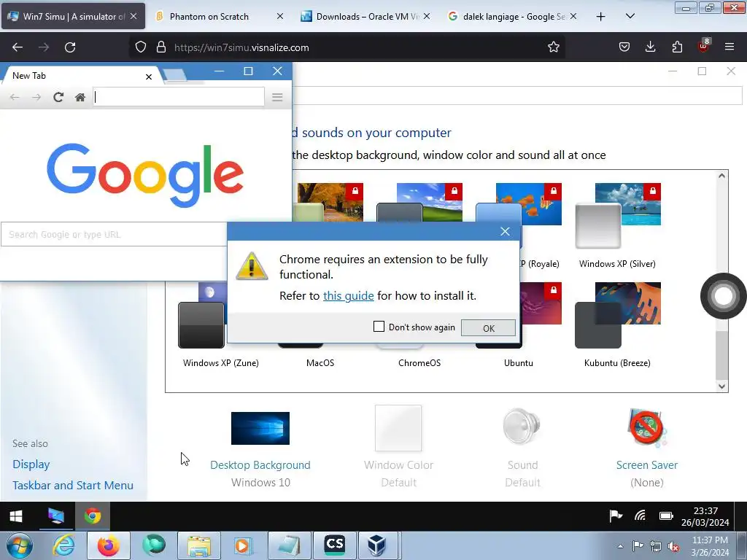Maximize the Personalization window
The height and width of the screenshot is (560, 747).
point(702,71)
